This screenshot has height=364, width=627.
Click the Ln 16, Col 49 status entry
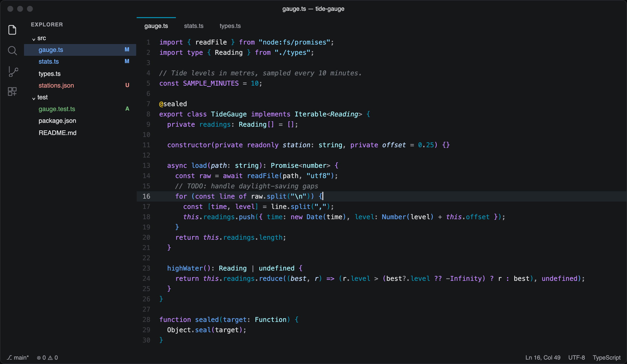[x=543, y=357]
